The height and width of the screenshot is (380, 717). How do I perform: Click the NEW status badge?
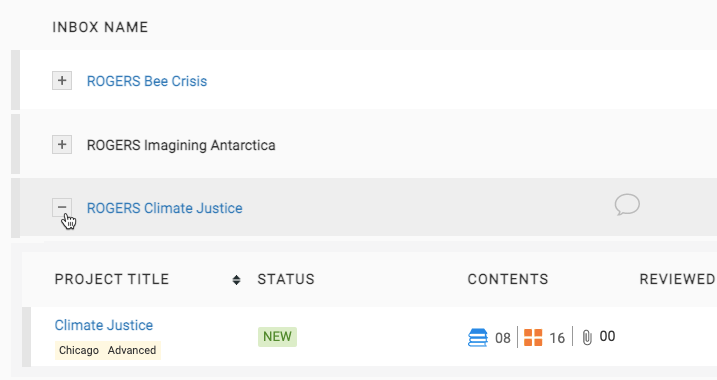(x=277, y=337)
